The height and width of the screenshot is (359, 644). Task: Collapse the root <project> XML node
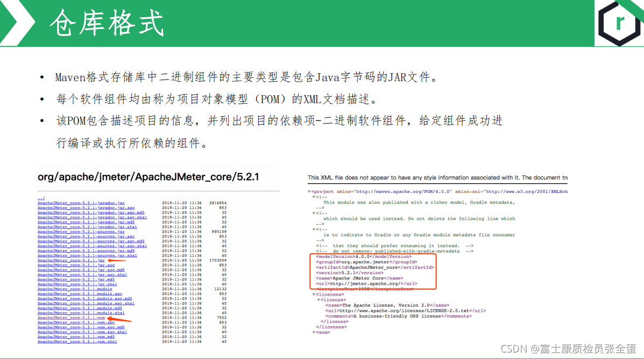point(309,192)
